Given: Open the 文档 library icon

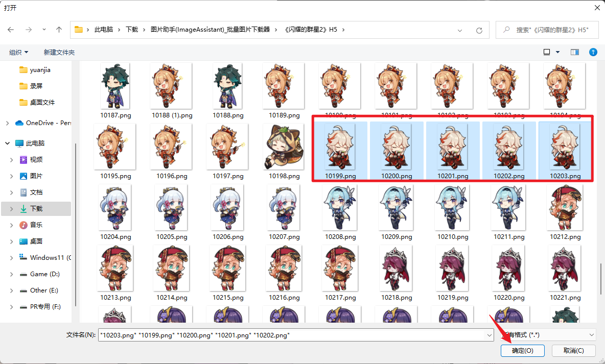Looking at the screenshot, I should [23, 192].
